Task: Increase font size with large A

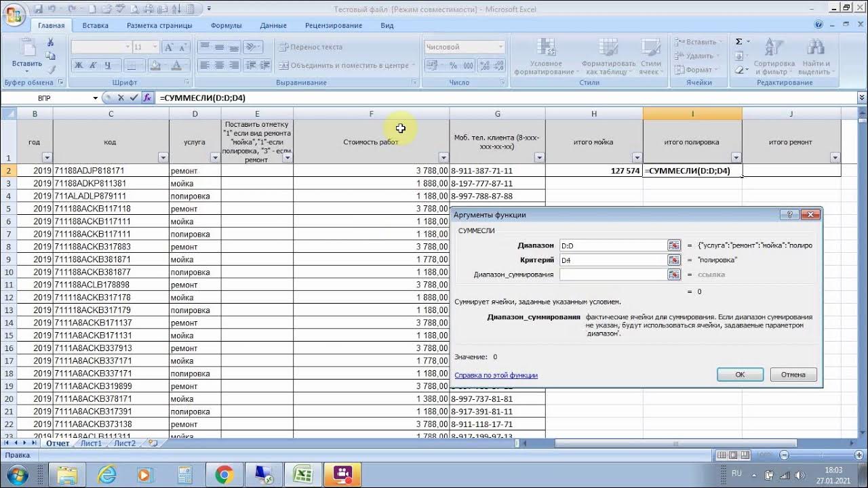Action: point(170,47)
